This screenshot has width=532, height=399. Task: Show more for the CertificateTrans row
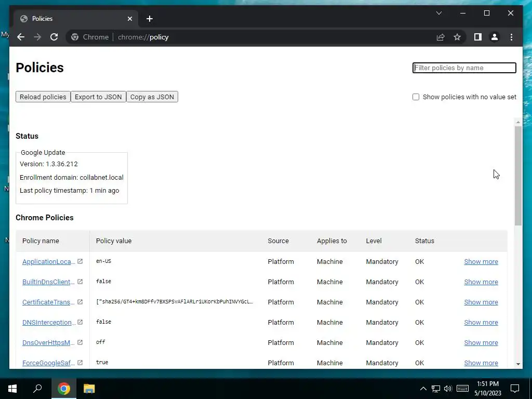[481, 302]
